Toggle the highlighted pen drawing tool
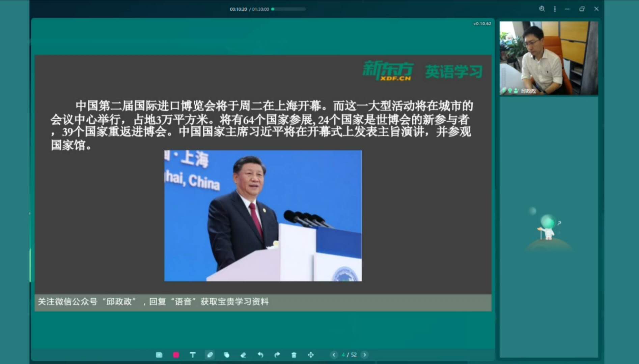 tap(210, 355)
